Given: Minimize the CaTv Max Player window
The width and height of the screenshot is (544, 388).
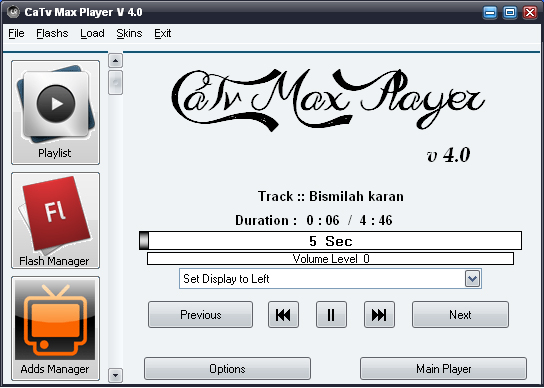Looking at the screenshot, I should click(490, 12).
